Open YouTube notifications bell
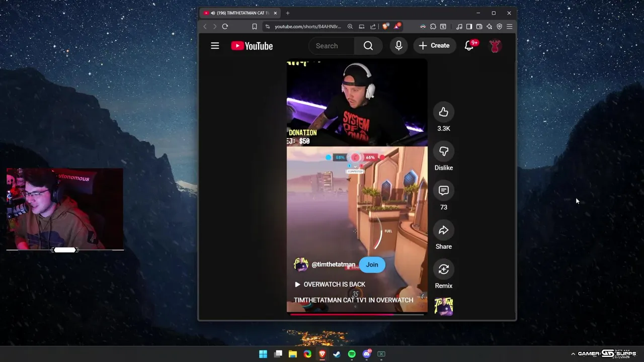This screenshot has width=644, height=362. coord(469,46)
